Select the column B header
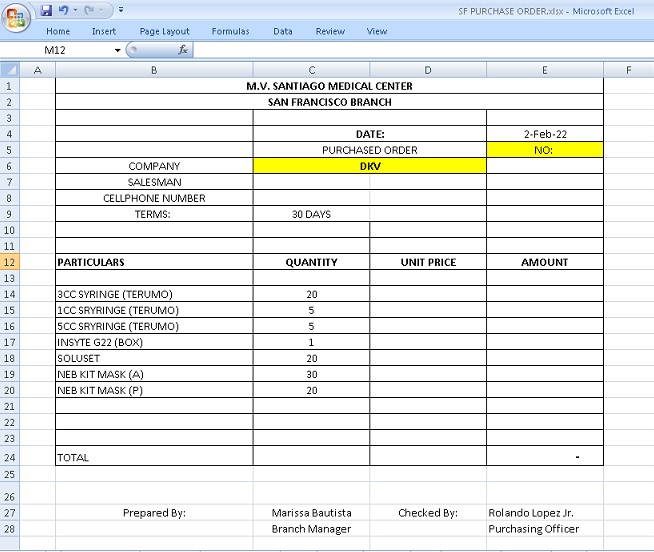654x552 pixels. coord(154,70)
